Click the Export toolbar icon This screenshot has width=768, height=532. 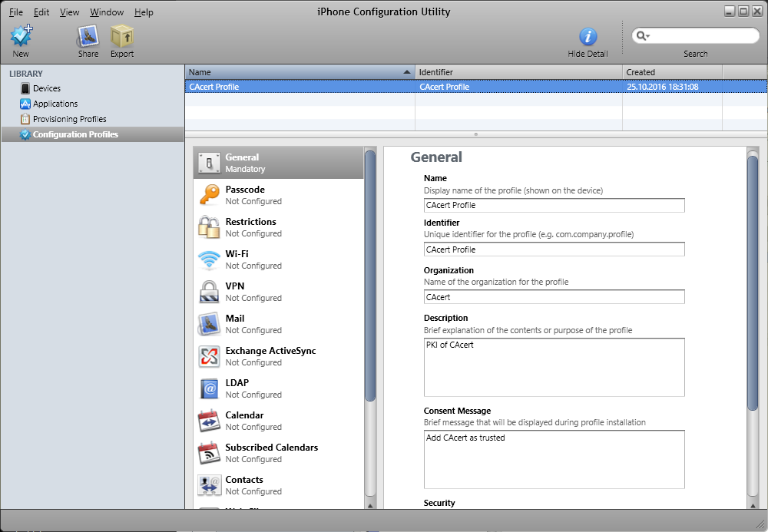tap(121, 37)
